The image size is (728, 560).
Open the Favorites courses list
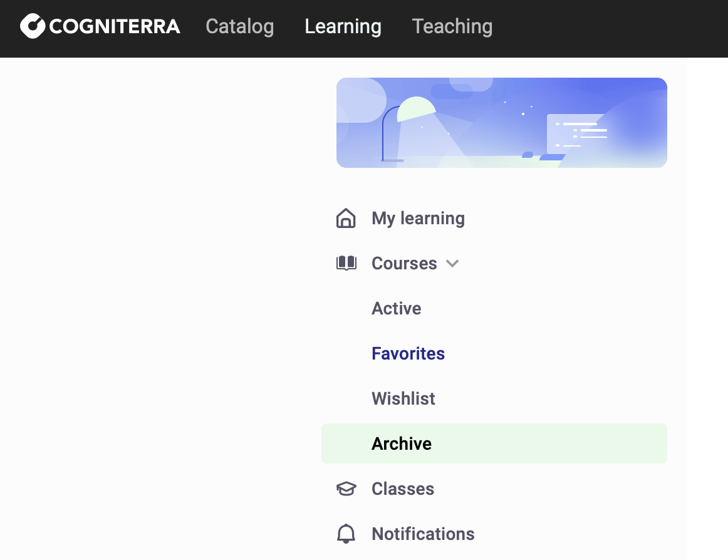408,353
